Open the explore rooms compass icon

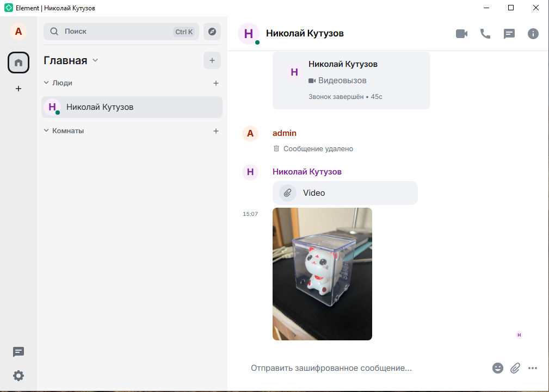[x=212, y=32]
